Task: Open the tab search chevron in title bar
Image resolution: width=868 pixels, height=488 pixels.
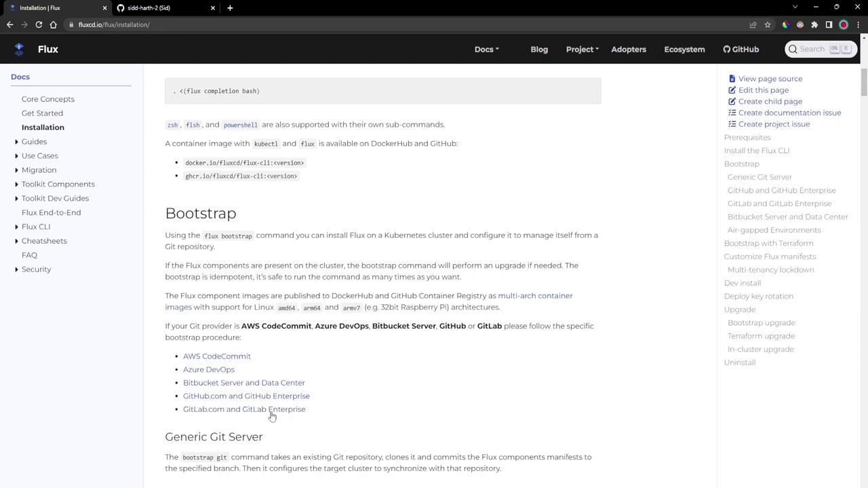Action: pos(795,7)
